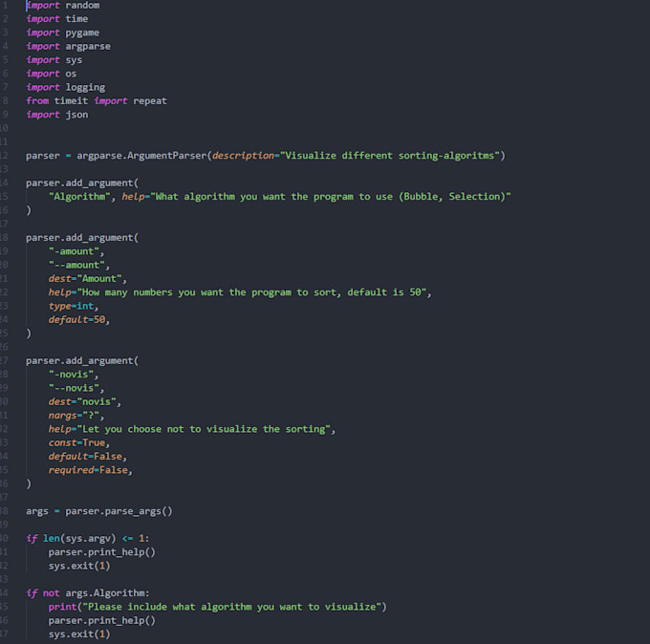Click the 'Let you choose not to visualize' string
This screenshot has width=650, height=644.
click(x=203, y=429)
